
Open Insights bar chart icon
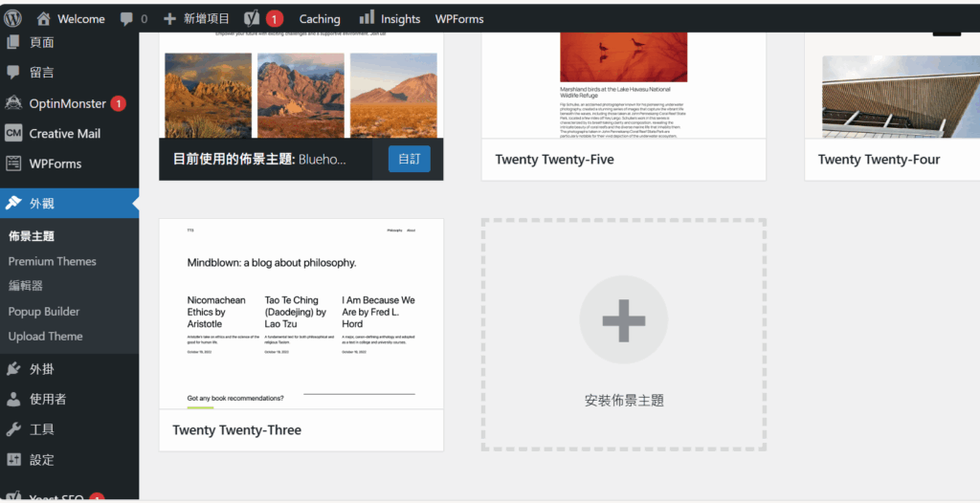[367, 17]
